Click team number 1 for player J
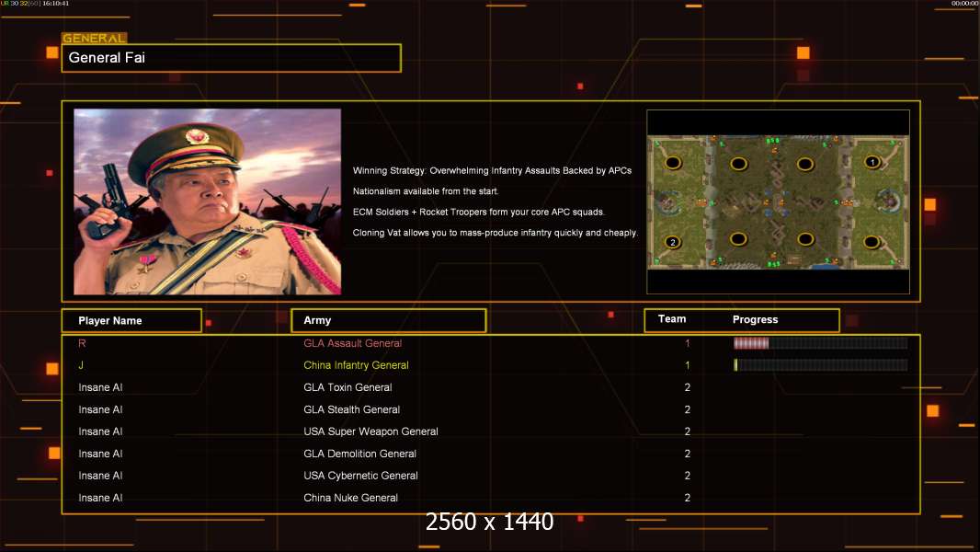The image size is (980, 552). coord(688,365)
